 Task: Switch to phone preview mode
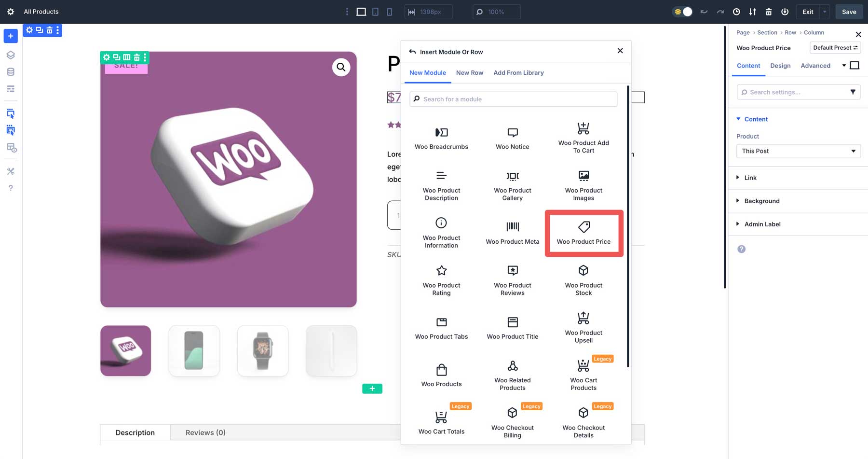pos(389,12)
